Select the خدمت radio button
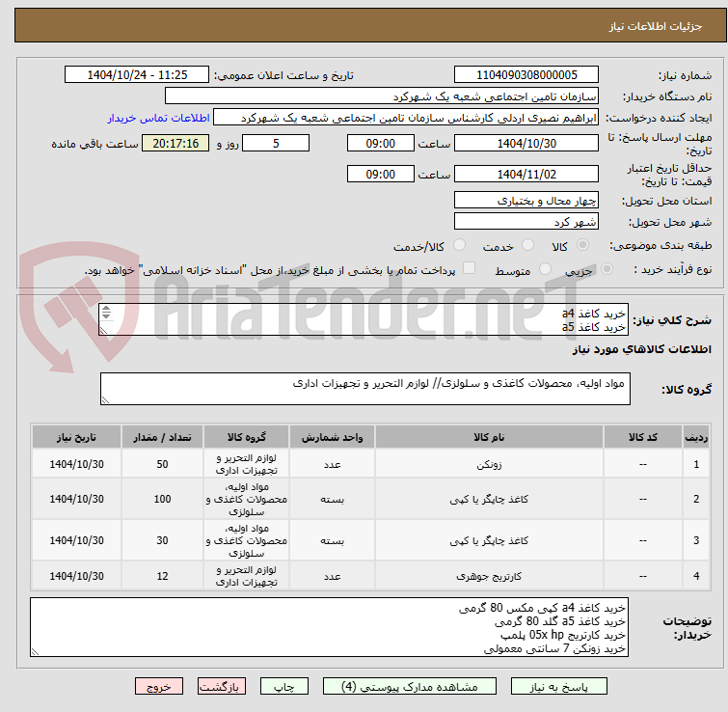The width and height of the screenshot is (728, 712). 527,245
